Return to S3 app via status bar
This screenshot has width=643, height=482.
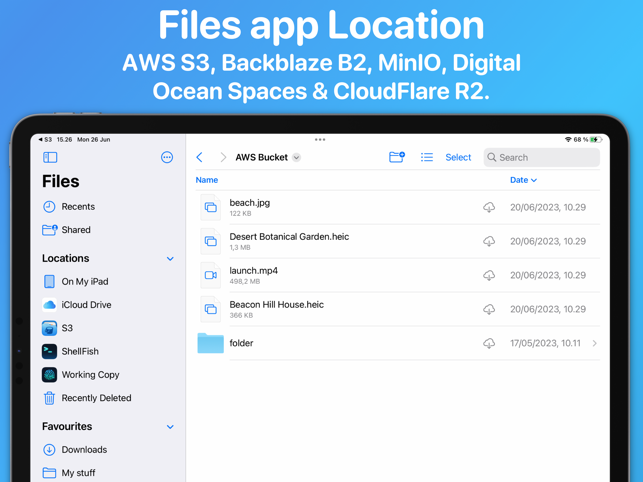45,139
